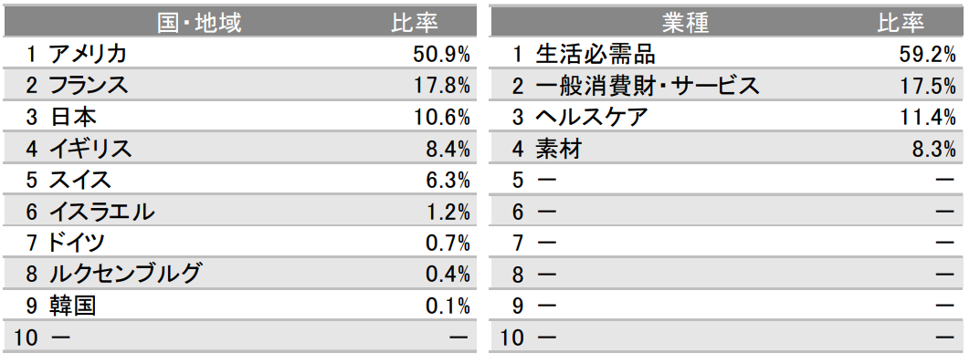This screenshot has height=364, width=980.
Task: Select the ヘルスケア sector row
Action: pos(725,117)
